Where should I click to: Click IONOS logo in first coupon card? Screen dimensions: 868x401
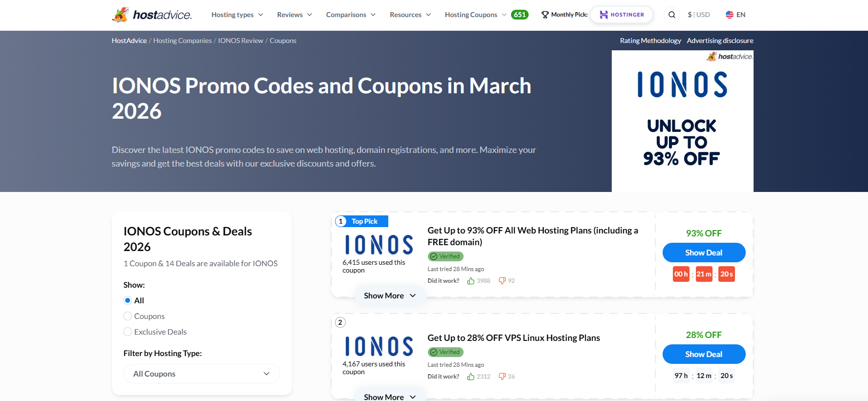click(x=379, y=245)
